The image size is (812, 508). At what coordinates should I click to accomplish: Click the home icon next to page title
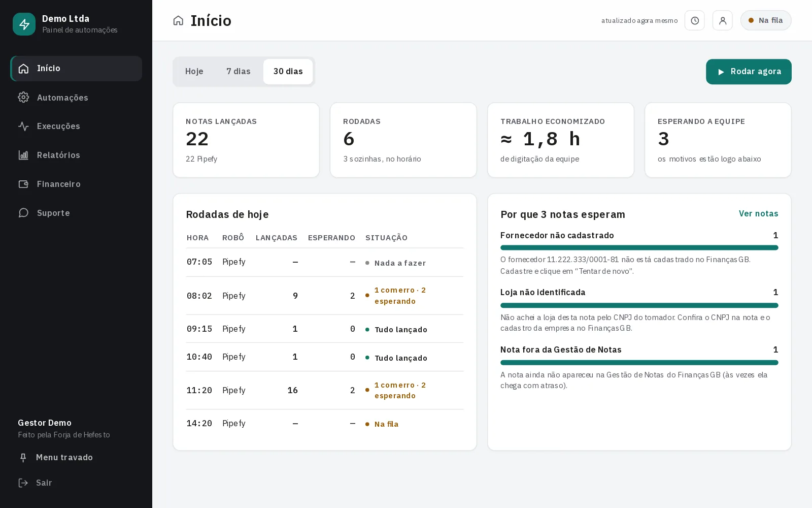(x=178, y=20)
